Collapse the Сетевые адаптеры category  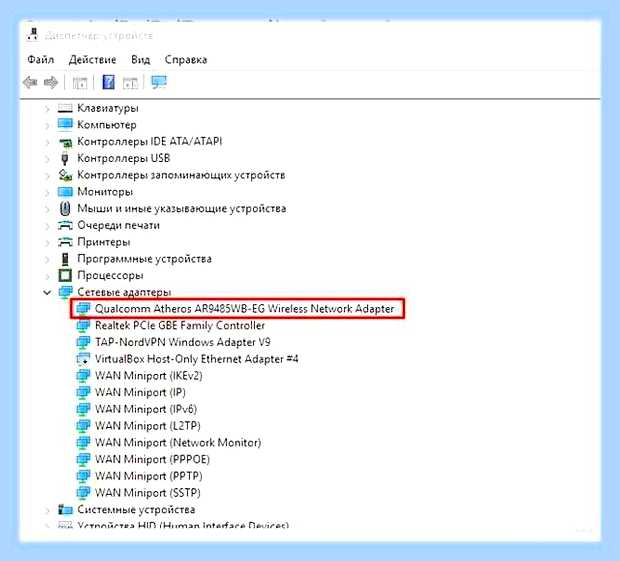tap(47, 293)
